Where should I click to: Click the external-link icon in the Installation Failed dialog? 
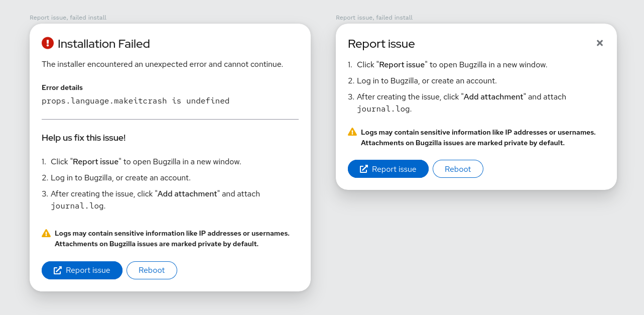coord(58,270)
